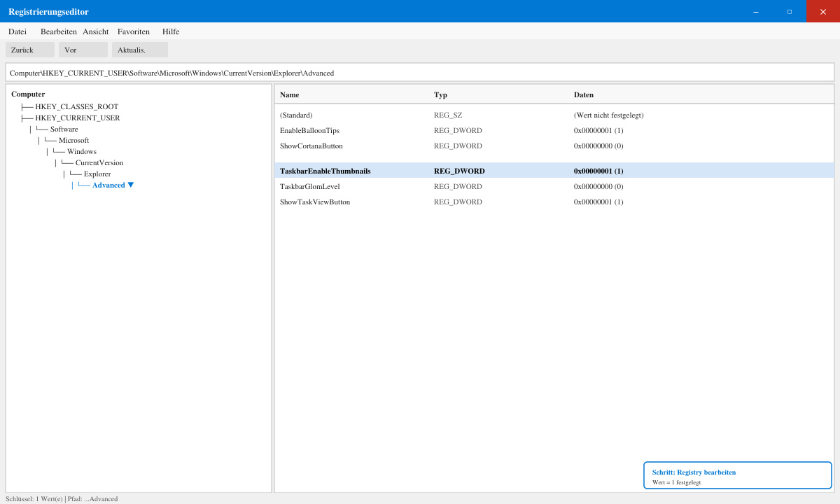Sort by the Name column header
840x504 pixels.
(x=289, y=94)
